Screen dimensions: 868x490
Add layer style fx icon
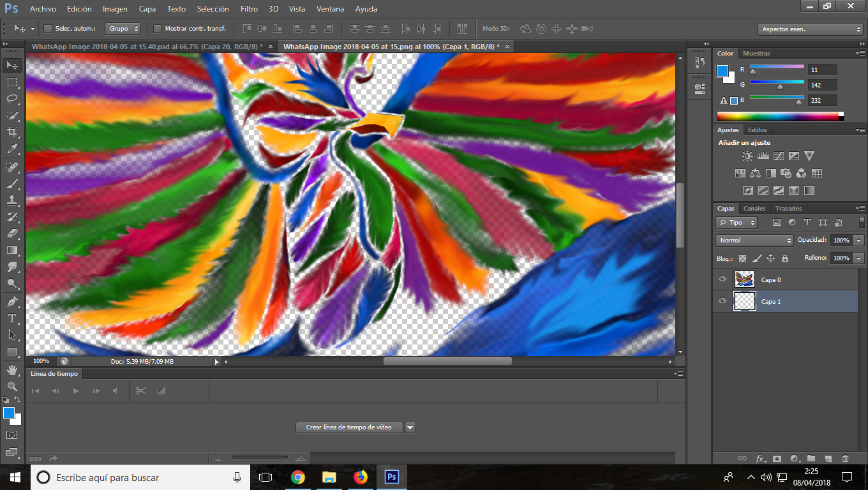coord(760,458)
